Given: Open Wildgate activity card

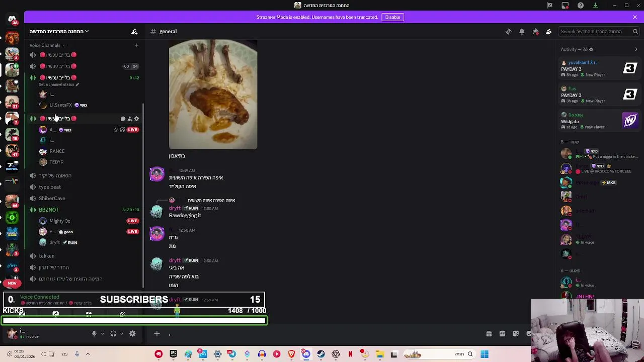Looking at the screenshot, I should coord(599,121).
